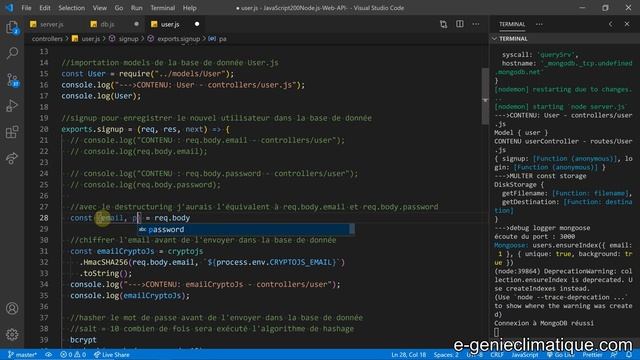Screen dimensions: 640x360
Task: Open the Help menu
Action: (x=189, y=8)
